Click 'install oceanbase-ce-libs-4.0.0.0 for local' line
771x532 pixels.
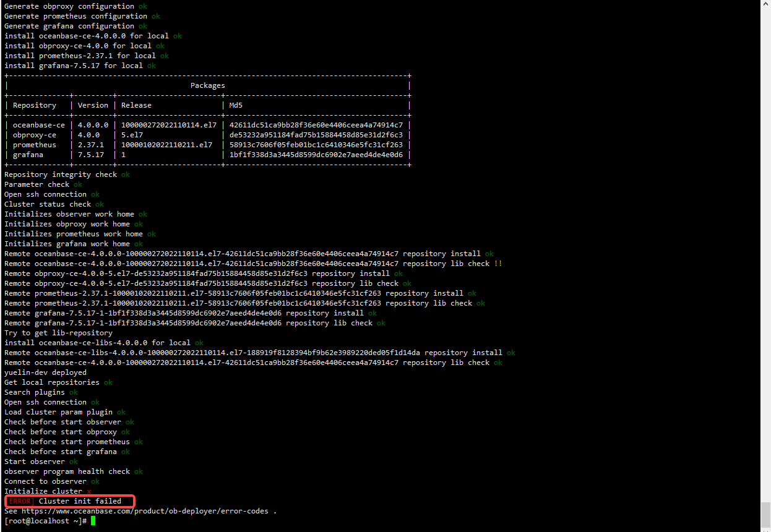point(104,343)
